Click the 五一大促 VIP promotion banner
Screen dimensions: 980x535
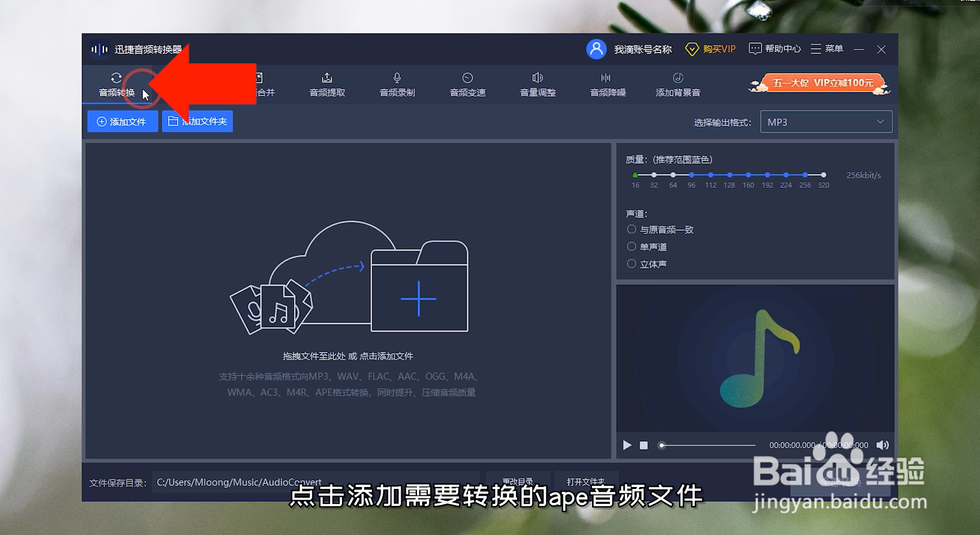click(821, 84)
